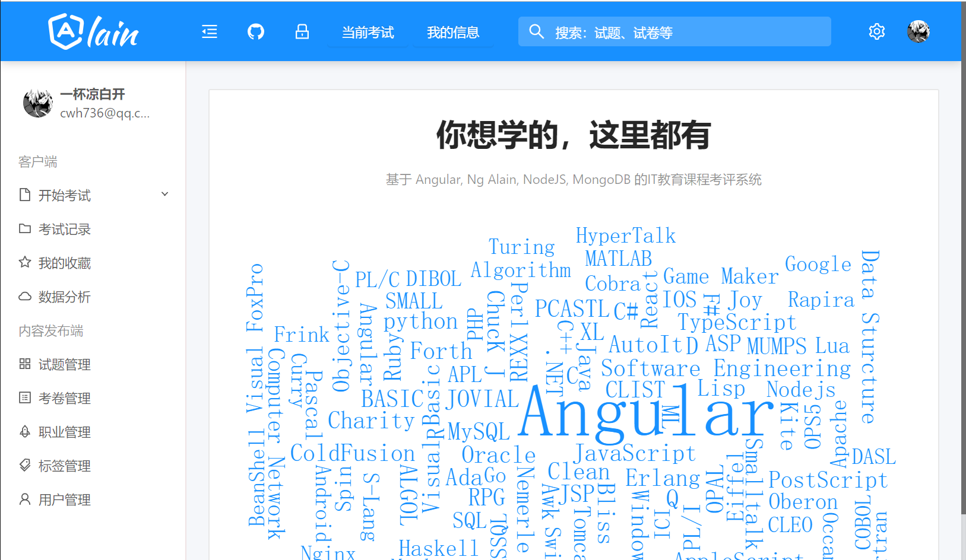Go to 我的收藏 favorites
This screenshot has height=560, width=966.
pyautogui.click(x=65, y=263)
